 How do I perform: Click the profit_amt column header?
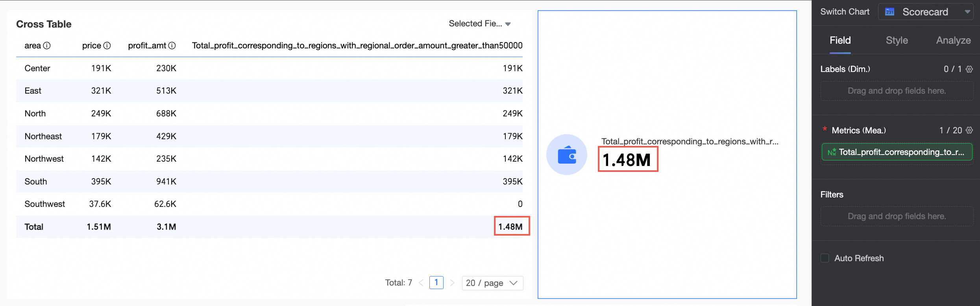(147, 46)
